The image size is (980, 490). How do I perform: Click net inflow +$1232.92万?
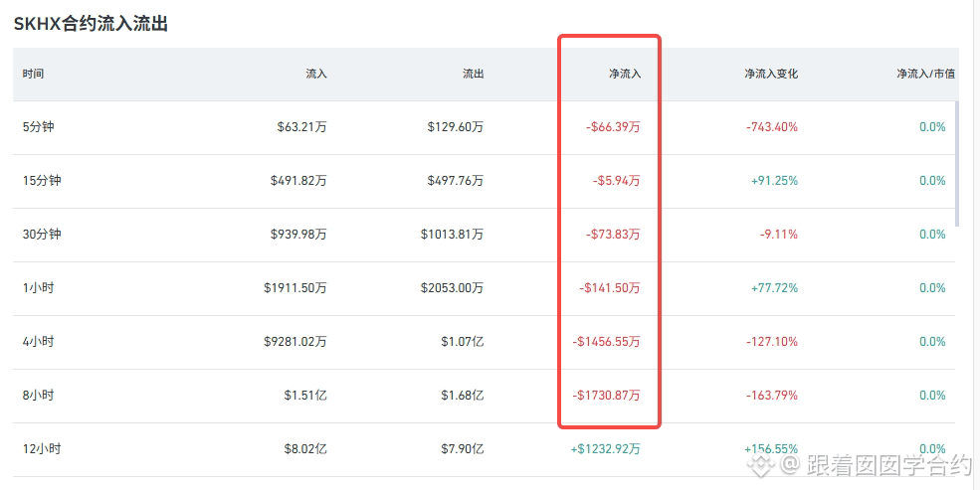(x=606, y=449)
